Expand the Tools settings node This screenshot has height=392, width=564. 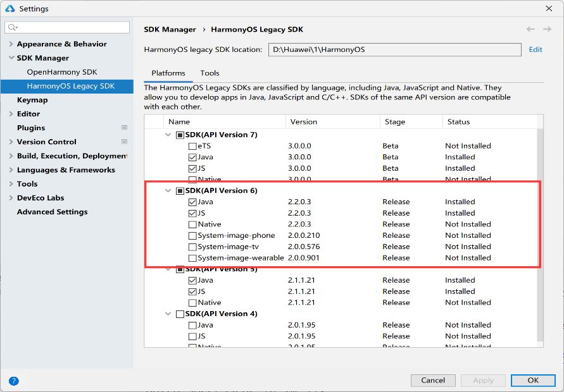click(x=11, y=183)
